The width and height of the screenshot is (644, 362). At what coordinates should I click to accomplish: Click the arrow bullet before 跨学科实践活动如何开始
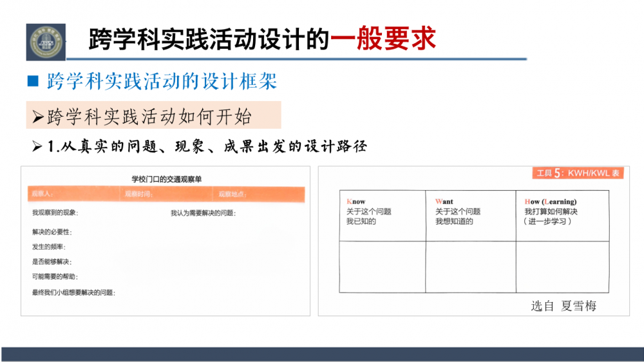click(39, 118)
